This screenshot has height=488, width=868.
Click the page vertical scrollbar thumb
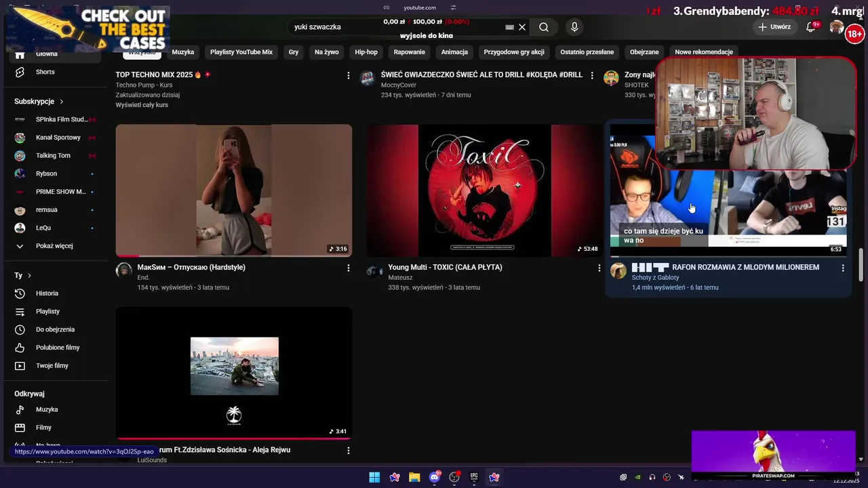861,264
